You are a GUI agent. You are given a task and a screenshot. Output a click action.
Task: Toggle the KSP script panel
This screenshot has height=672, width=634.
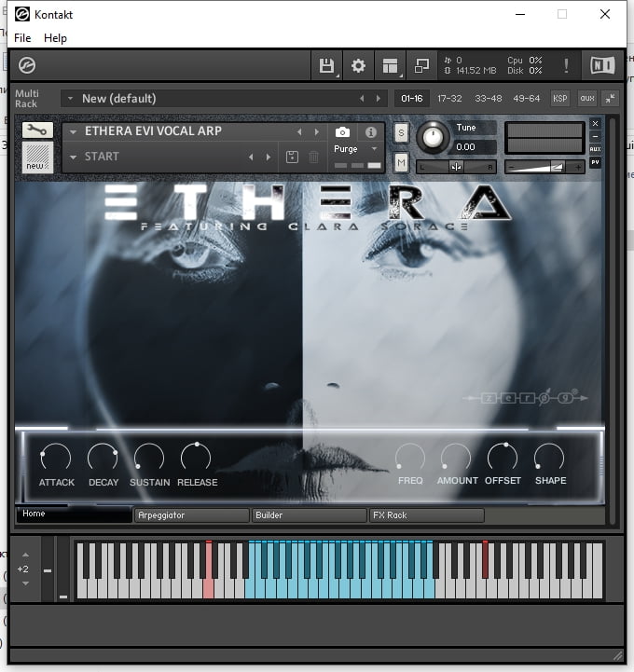tap(559, 99)
